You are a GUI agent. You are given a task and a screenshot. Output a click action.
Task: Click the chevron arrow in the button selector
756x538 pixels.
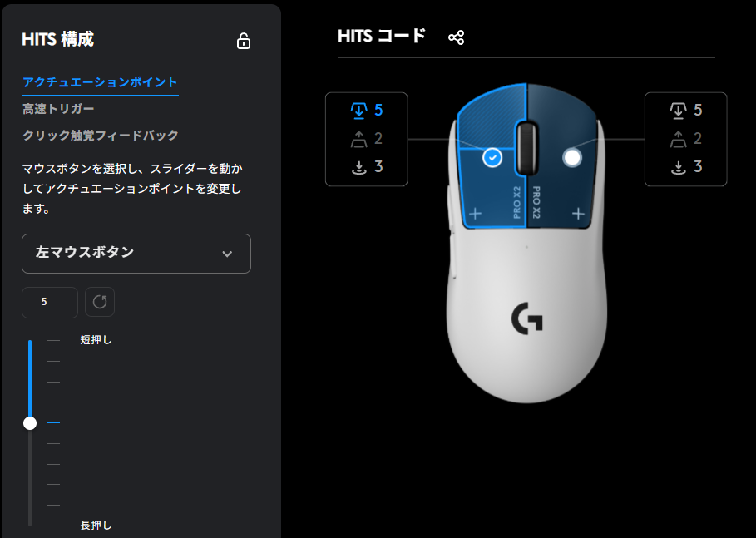point(227,254)
